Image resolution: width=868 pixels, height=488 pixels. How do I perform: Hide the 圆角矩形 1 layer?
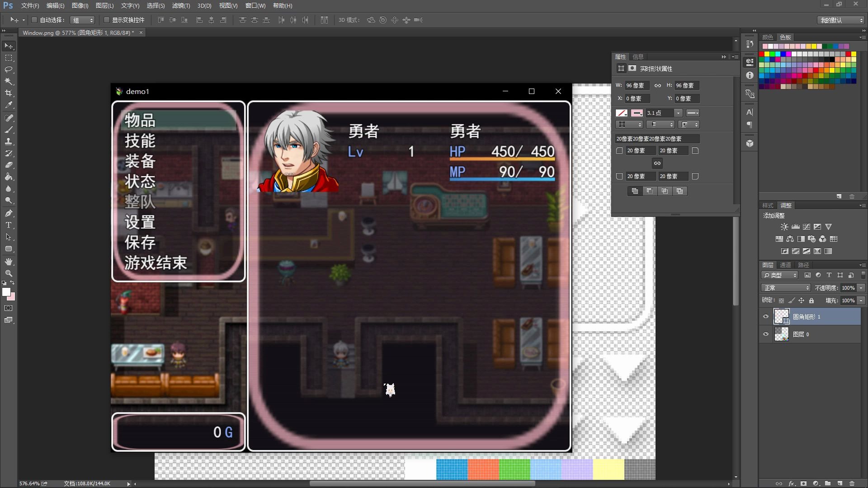[766, 317]
